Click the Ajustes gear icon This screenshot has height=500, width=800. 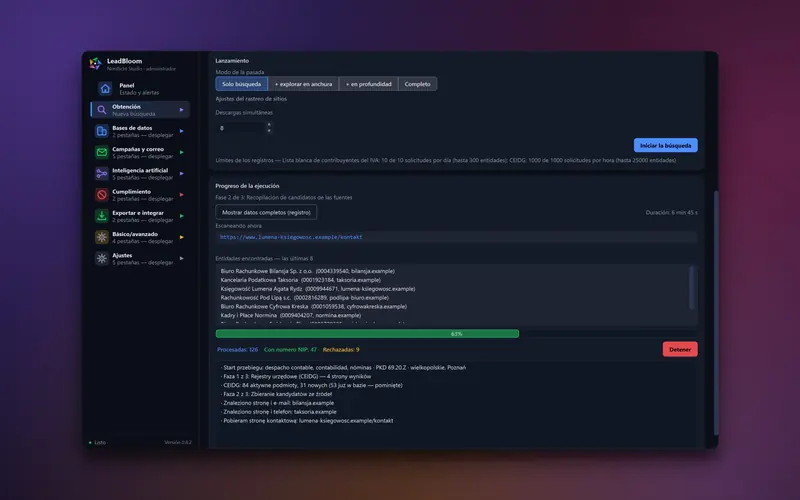pos(102,258)
